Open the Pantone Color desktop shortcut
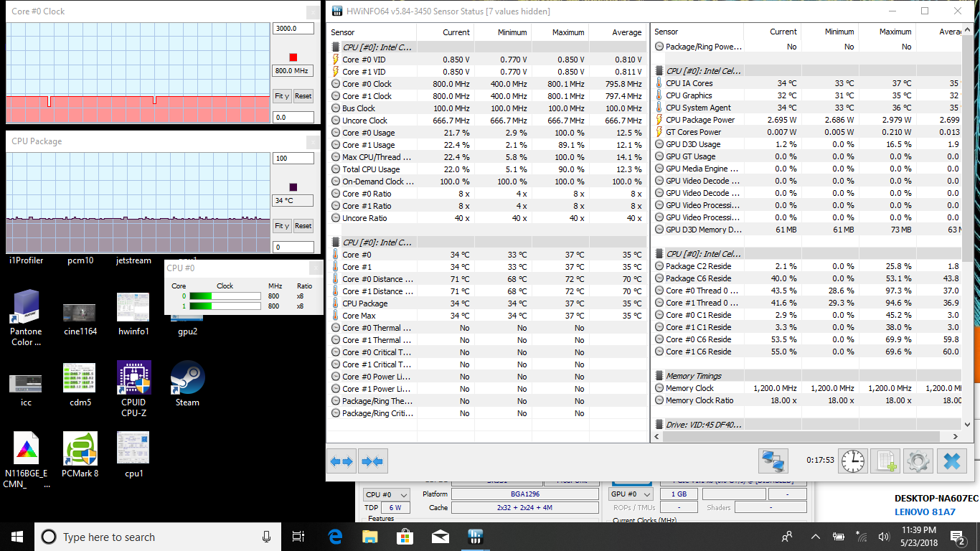The width and height of the screenshot is (980, 551). point(27,318)
